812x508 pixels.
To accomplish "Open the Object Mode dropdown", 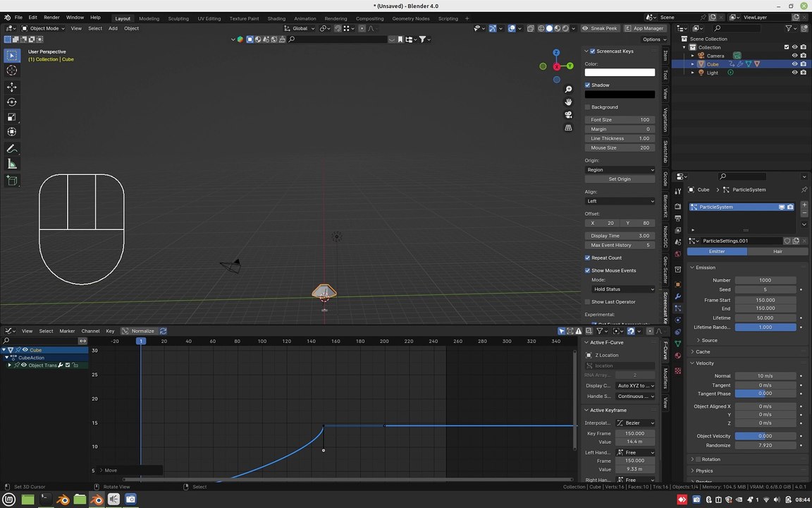I will click(43, 28).
